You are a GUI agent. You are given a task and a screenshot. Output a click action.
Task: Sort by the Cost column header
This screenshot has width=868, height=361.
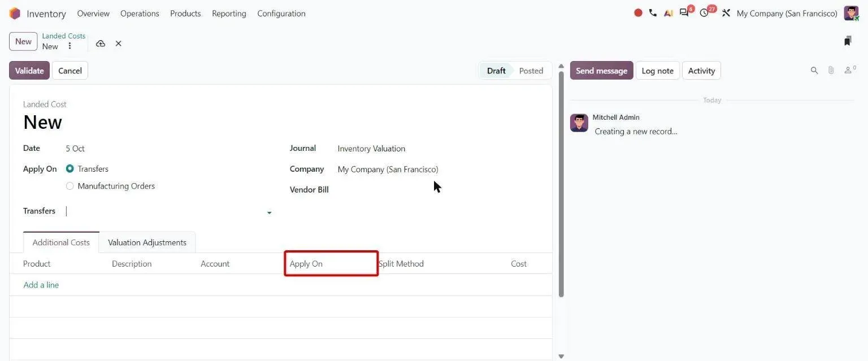tap(519, 264)
